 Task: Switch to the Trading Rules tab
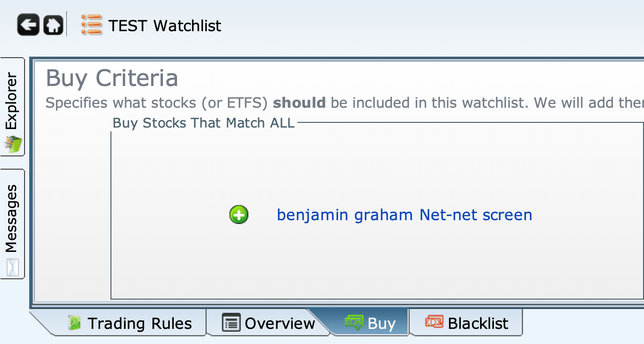(x=140, y=324)
